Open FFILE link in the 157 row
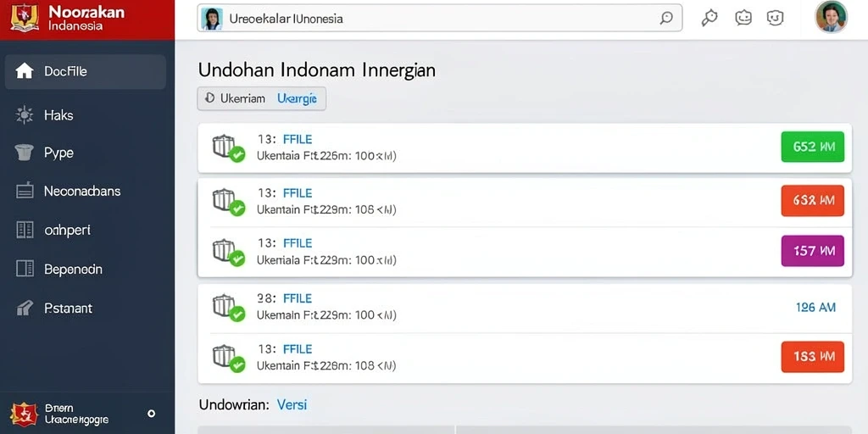Screen dimensions: 868x434 (298, 243)
